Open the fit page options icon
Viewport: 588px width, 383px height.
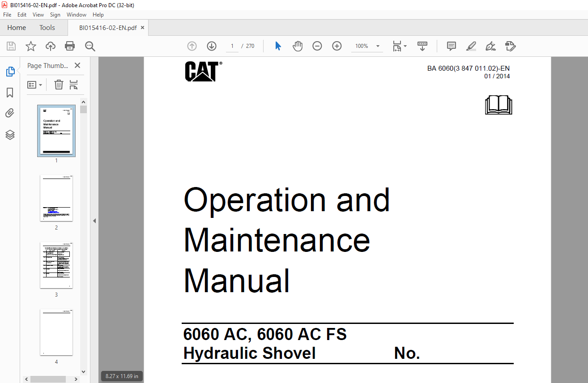click(397, 46)
